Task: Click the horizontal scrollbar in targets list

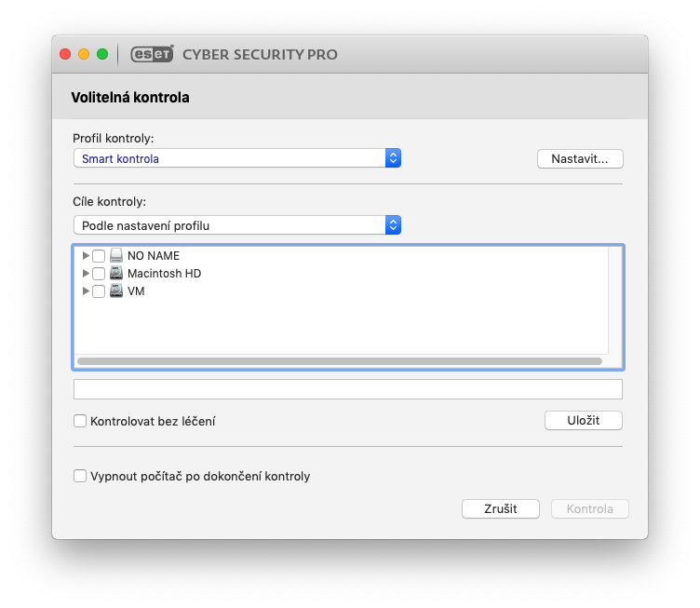Action: click(x=339, y=360)
